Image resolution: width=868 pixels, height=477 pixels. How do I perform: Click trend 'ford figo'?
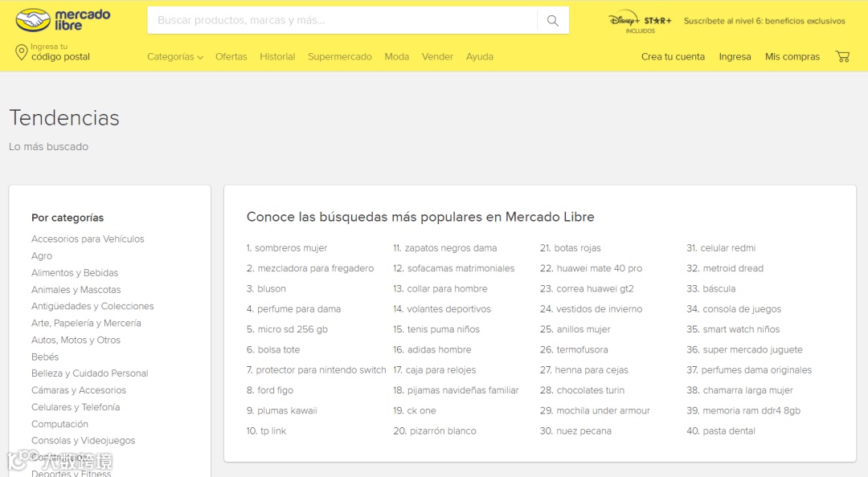pos(275,390)
